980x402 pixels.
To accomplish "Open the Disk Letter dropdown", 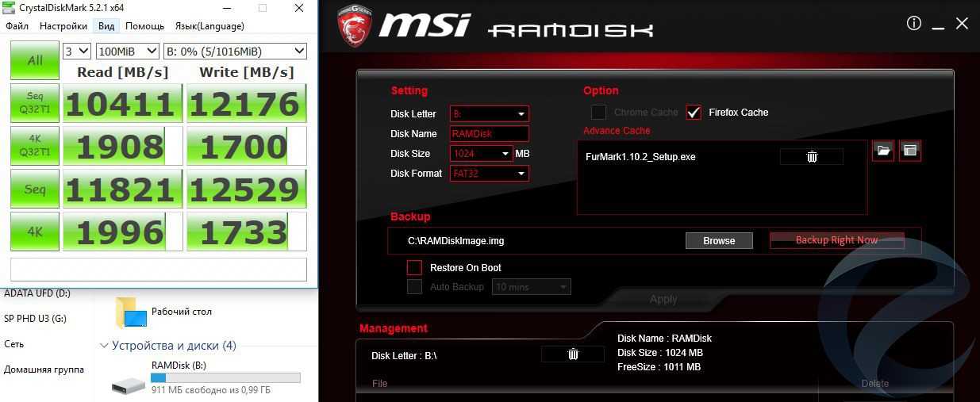I will (490, 114).
